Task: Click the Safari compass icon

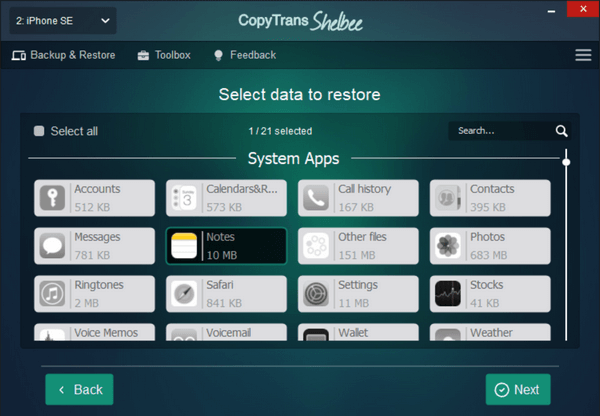Action: pyautogui.click(x=184, y=294)
